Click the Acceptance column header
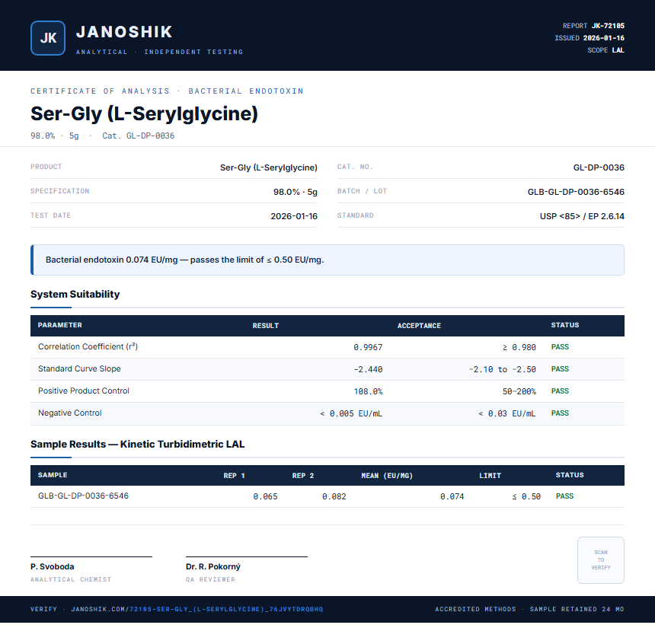Screen dimensions: 655x644 (x=419, y=325)
